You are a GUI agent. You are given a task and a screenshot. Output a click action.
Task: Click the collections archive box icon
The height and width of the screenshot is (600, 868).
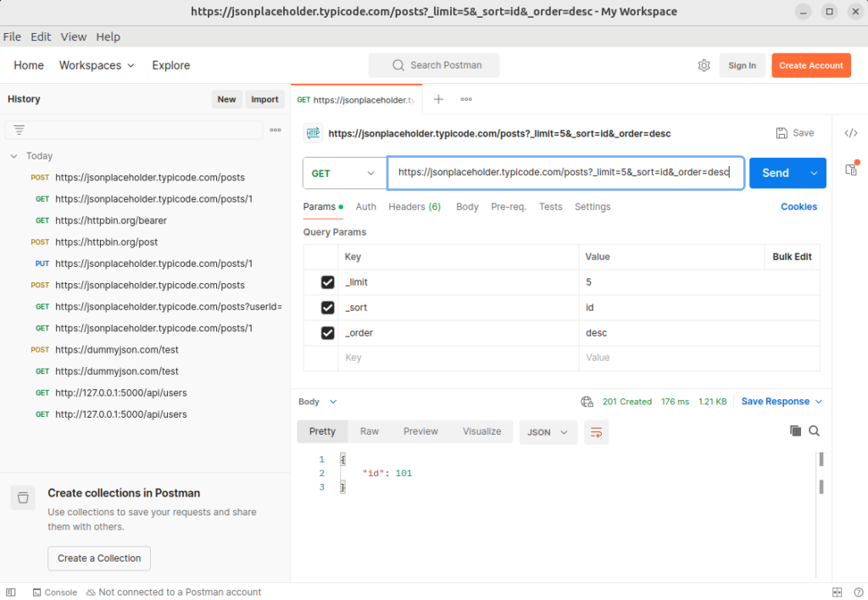(23, 497)
